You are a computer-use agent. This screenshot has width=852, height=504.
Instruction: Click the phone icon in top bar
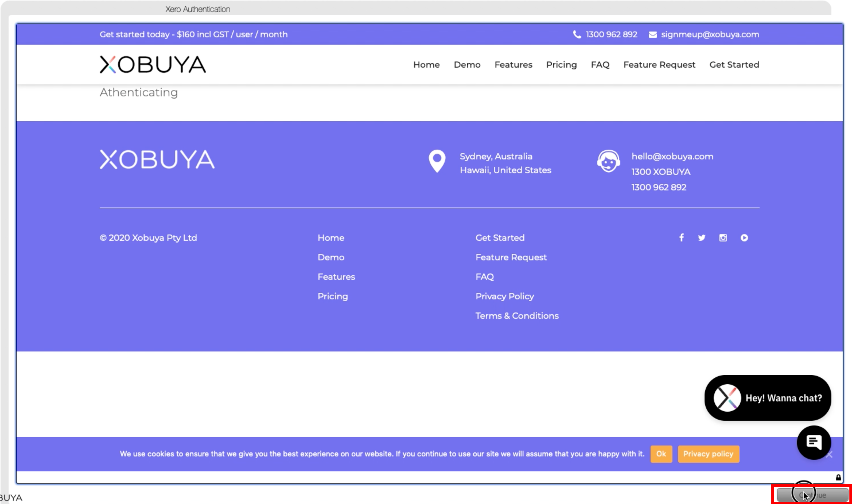click(577, 34)
